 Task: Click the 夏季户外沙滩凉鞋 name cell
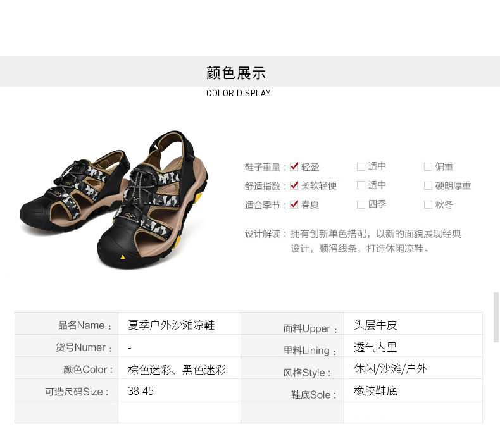click(179, 323)
